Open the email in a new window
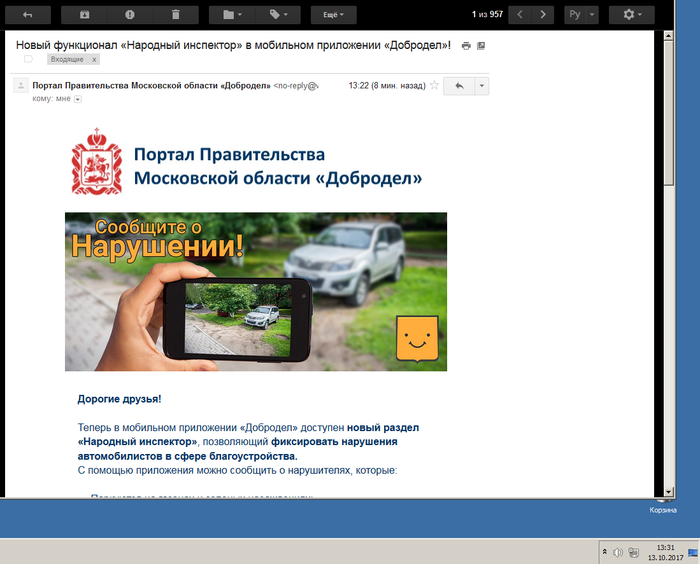This screenshot has height=564, width=700. point(481,46)
